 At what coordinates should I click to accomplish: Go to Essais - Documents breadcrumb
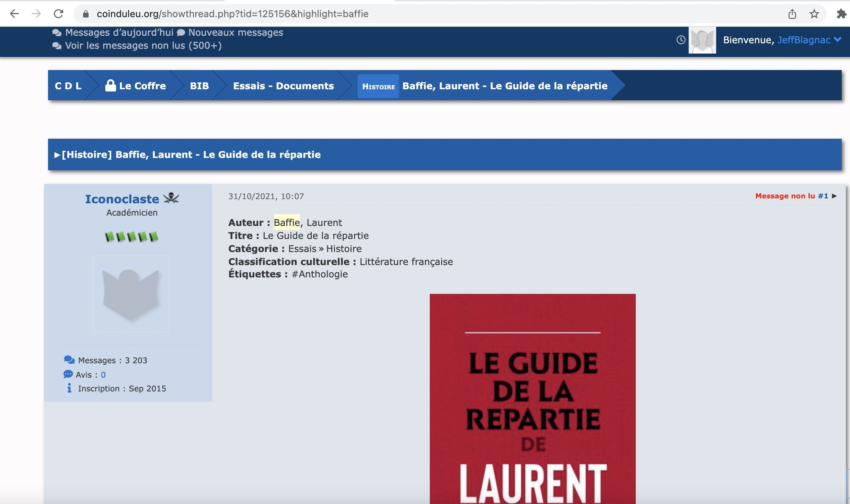pyautogui.click(x=283, y=86)
